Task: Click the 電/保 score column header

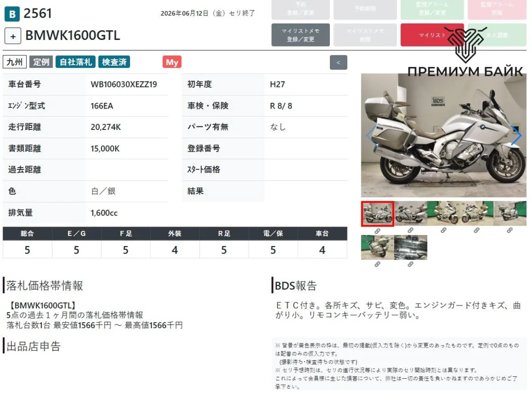Action: point(273,234)
